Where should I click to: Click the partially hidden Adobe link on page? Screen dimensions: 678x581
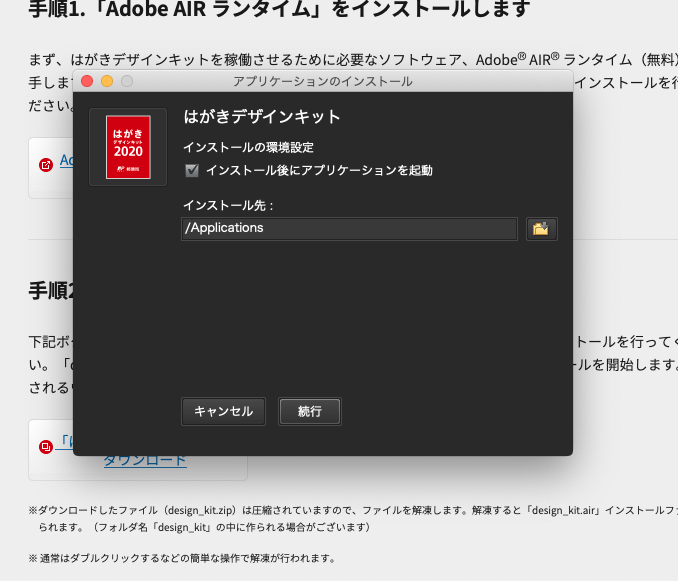coord(66,160)
